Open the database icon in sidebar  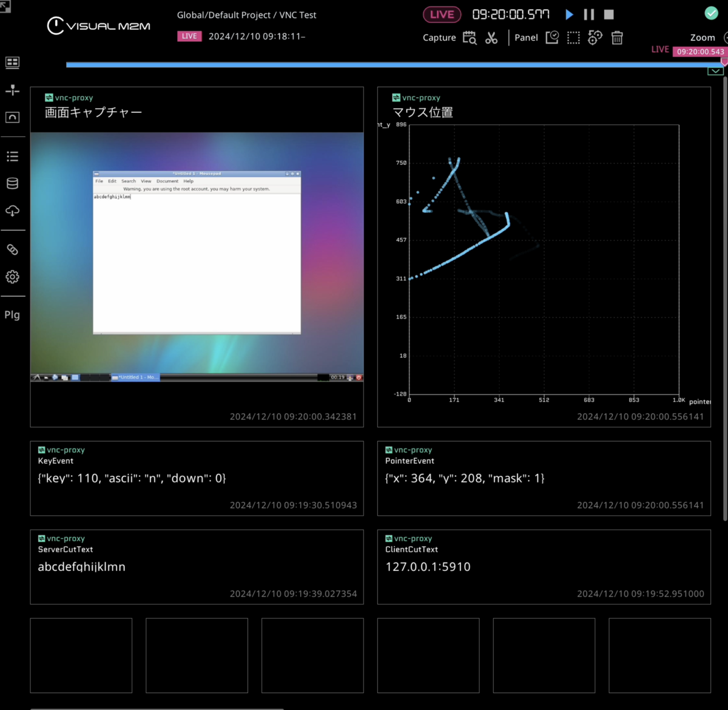click(12, 183)
